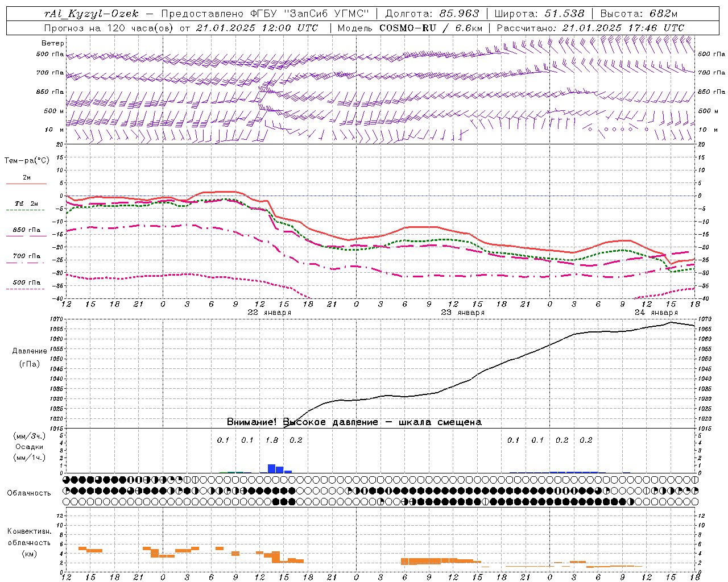Screen dimensions: 728x582
Task: Click the Рассчитано: 21.01.2025 17:46 UTC timestamp
Action: [590, 28]
